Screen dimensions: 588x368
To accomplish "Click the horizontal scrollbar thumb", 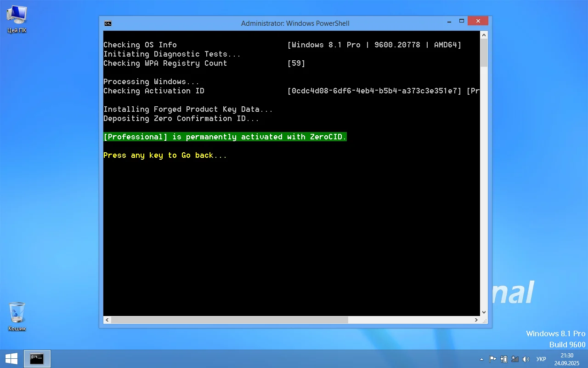I will pos(229,320).
